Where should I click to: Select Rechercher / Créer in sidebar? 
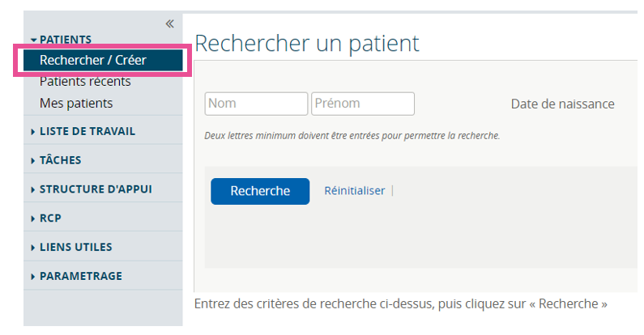[x=92, y=60]
